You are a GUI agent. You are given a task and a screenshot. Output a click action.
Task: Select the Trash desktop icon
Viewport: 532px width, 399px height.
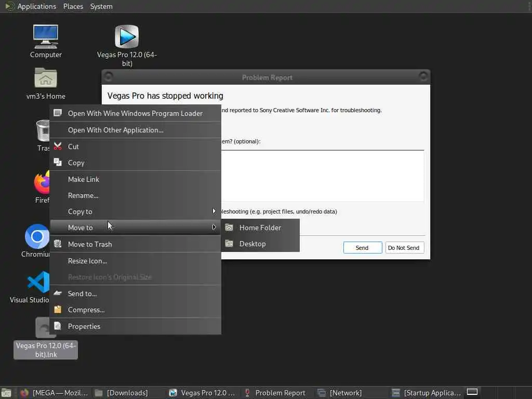click(x=43, y=135)
